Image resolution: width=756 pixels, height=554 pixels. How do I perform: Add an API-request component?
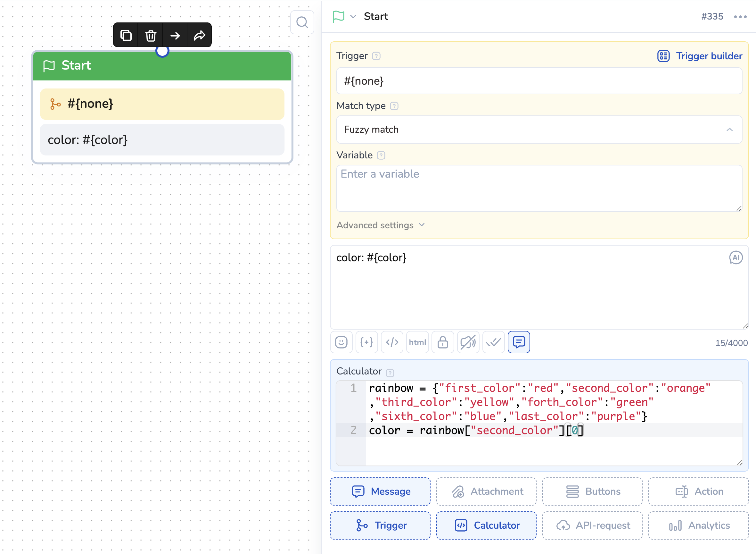click(592, 525)
